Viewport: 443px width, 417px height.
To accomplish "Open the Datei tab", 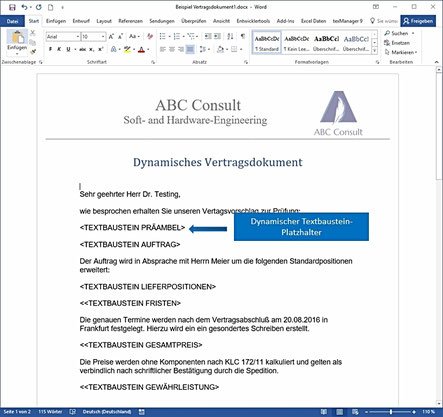I will [x=12, y=21].
